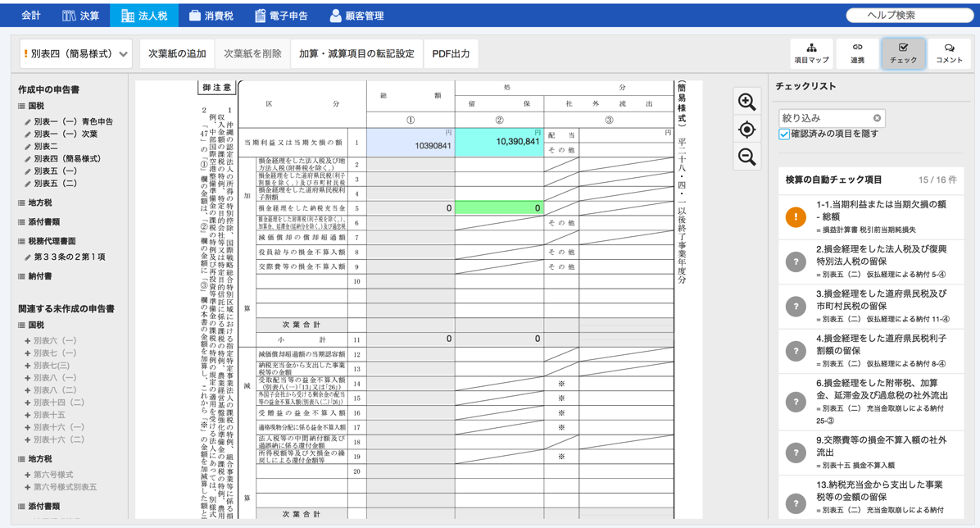Screen dimensions: 980x528
Task: Clear the 絞り込み filter text
Action: 877,117
